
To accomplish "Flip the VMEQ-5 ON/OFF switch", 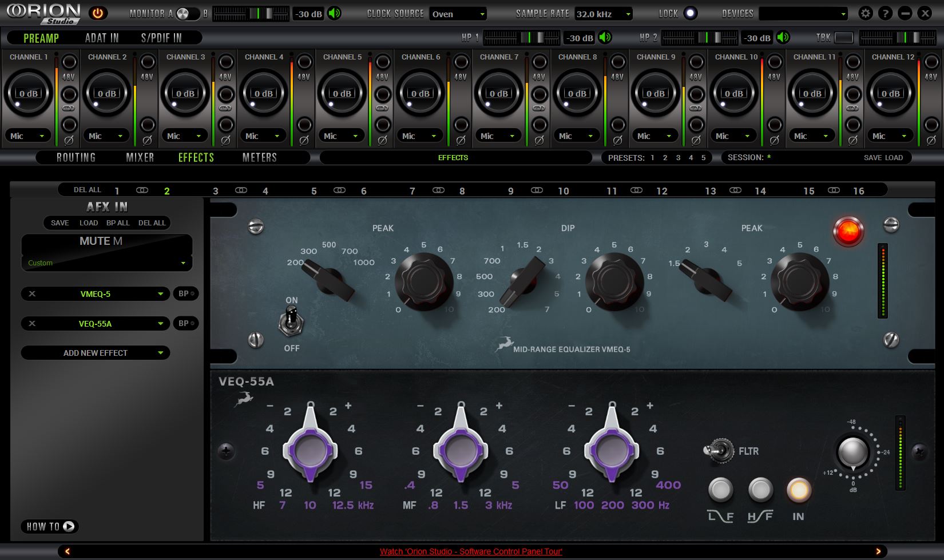I will pos(292,323).
